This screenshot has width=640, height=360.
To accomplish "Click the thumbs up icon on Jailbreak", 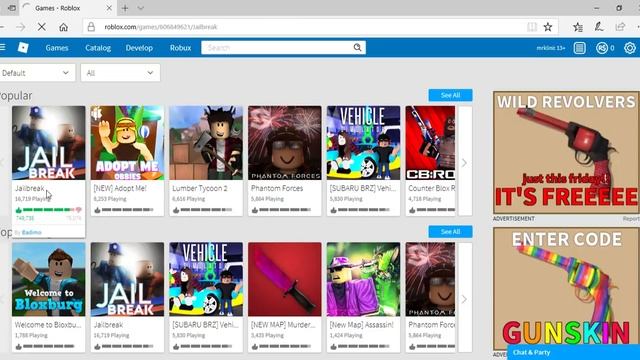I will pyautogui.click(x=18, y=210).
